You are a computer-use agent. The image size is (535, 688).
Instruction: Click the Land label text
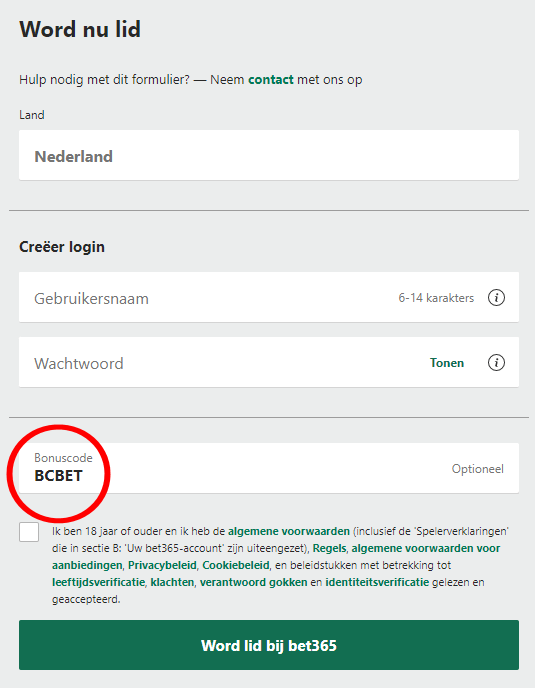[x=32, y=115]
